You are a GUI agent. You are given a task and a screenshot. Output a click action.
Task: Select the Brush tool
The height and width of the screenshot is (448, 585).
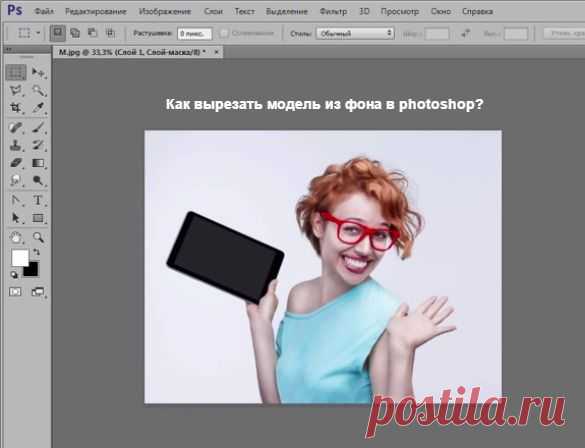(38, 127)
